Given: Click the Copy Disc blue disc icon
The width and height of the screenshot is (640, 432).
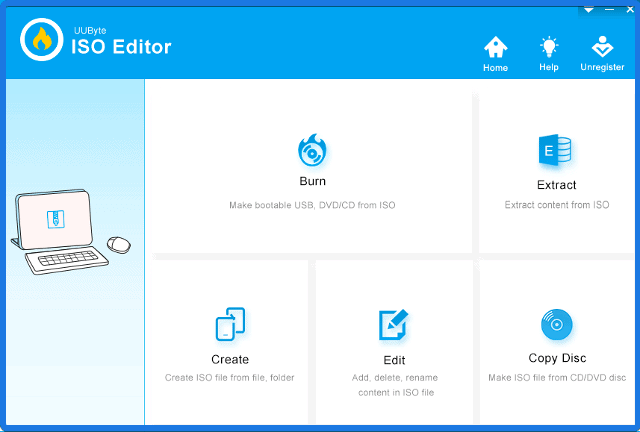Looking at the screenshot, I should pyautogui.click(x=556, y=325).
